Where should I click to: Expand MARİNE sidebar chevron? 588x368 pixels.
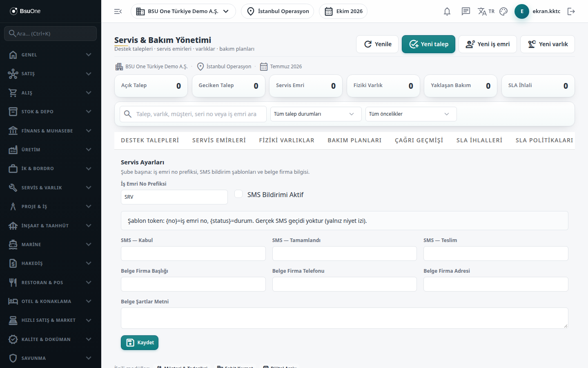click(x=89, y=245)
